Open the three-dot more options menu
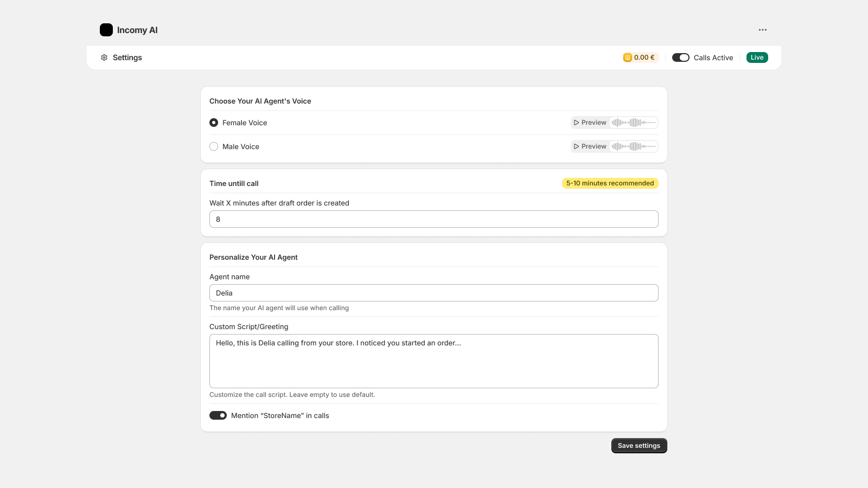868x488 pixels. point(763,30)
